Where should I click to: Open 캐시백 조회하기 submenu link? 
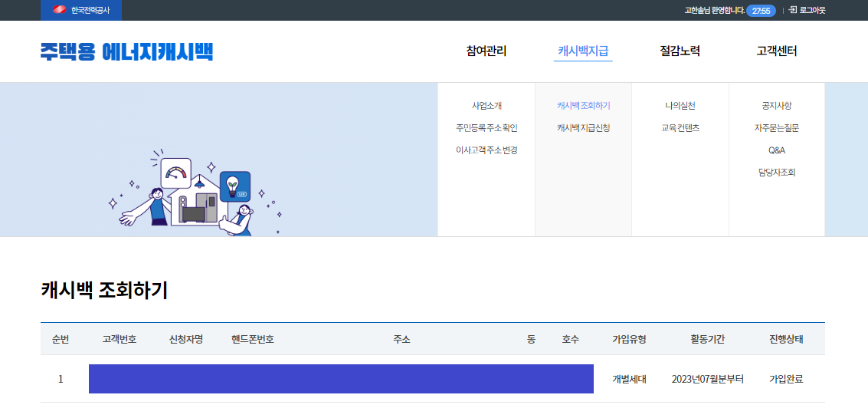[x=584, y=105]
